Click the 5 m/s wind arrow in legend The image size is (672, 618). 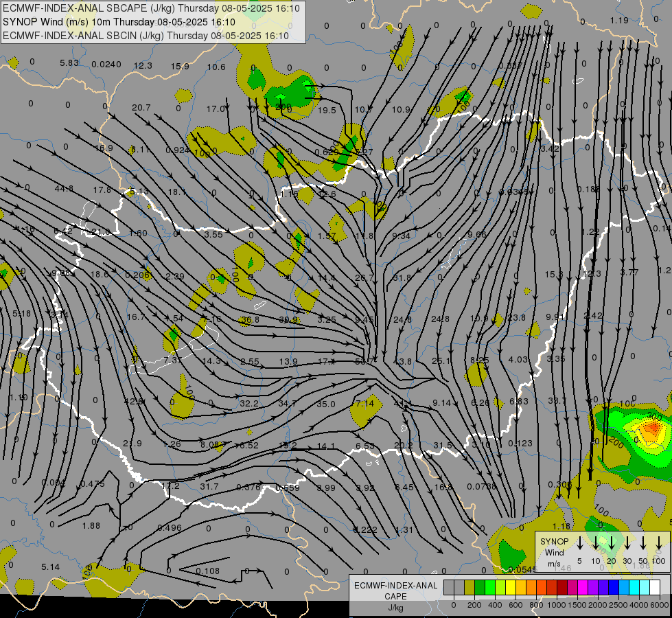click(x=579, y=543)
